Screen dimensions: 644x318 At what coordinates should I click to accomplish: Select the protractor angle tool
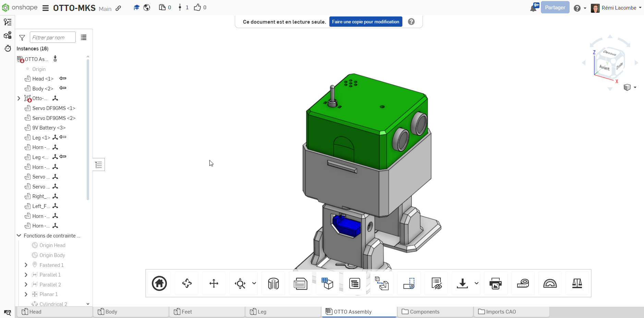(550, 283)
